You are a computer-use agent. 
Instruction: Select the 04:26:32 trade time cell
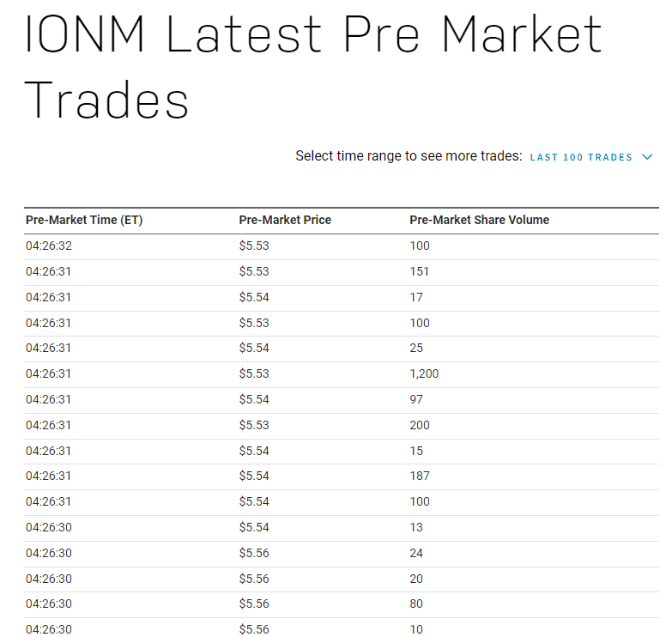click(47, 246)
